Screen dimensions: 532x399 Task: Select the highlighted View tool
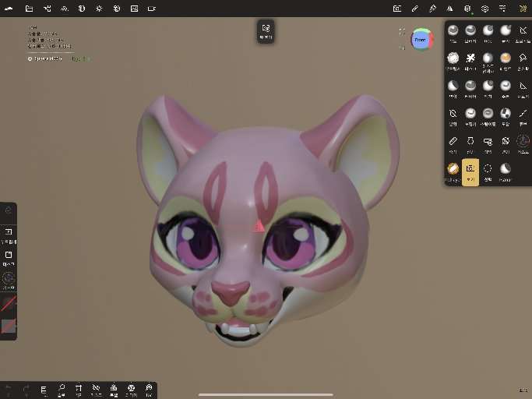point(470,171)
